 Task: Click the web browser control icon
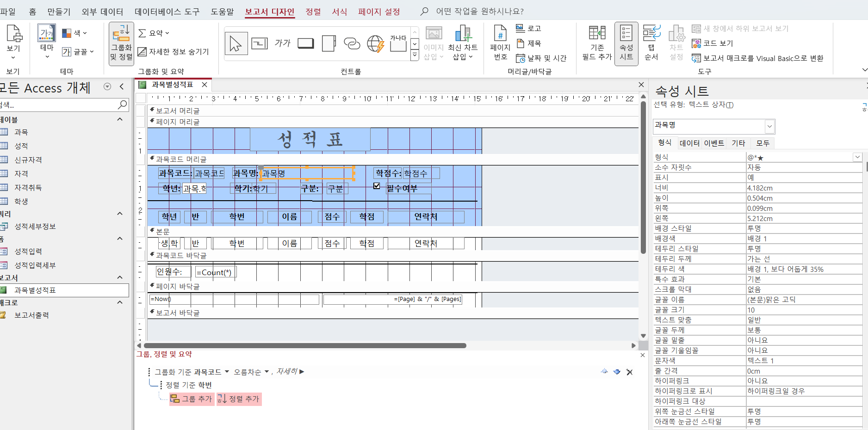tap(375, 44)
